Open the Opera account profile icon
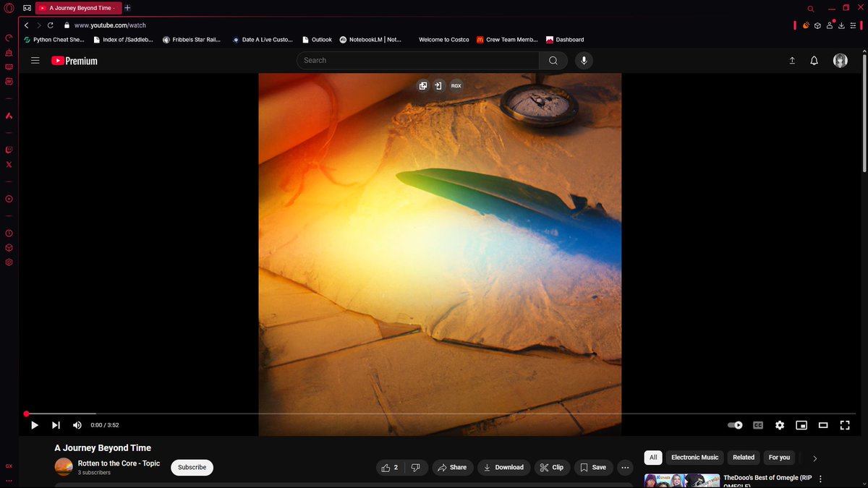Screen dimensions: 868x488 (x=829, y=25)
